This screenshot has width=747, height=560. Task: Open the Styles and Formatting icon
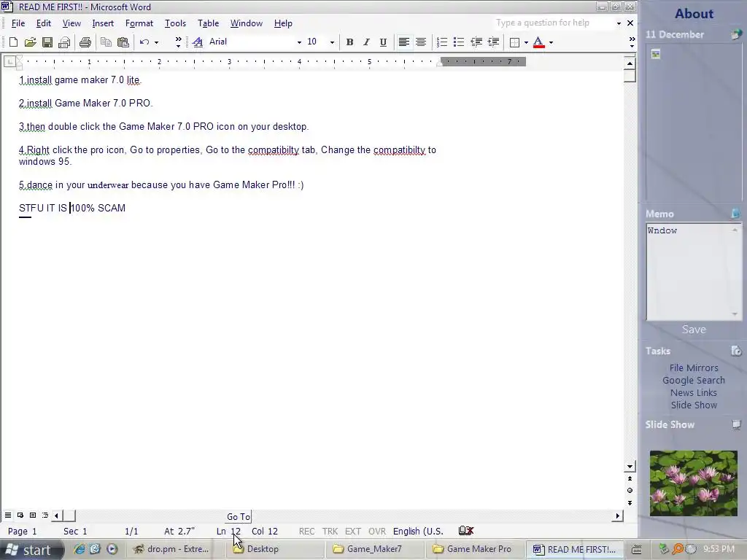pos(198,42)
